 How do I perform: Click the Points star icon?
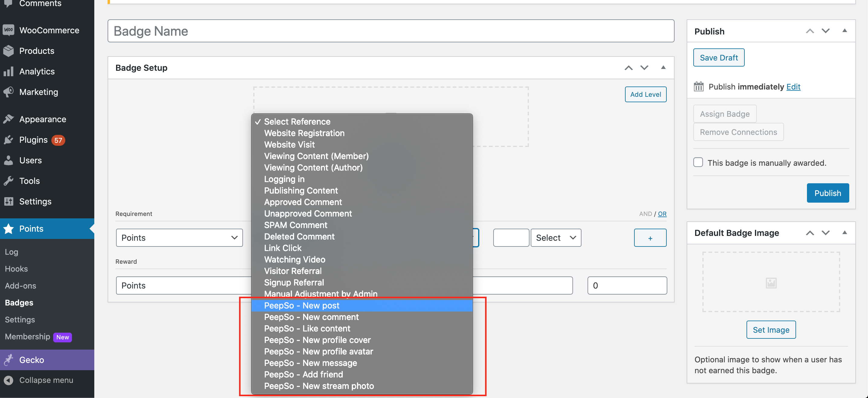pyautogui.click(x=8, y=229)
